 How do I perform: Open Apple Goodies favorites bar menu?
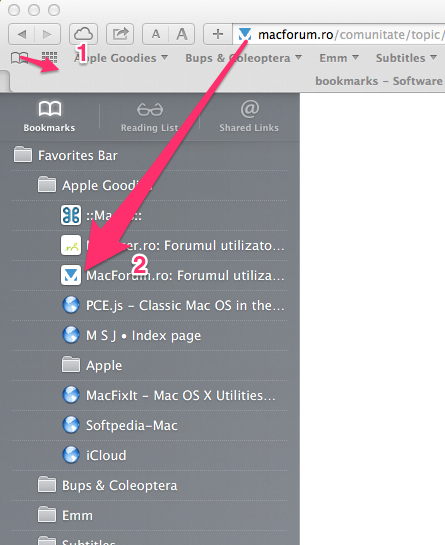coord(121,58)
